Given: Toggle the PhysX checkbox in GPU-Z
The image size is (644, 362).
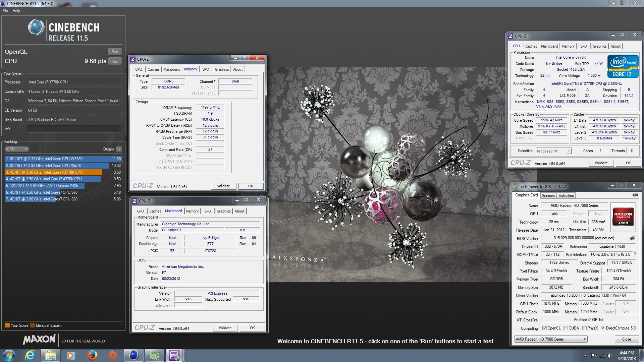Looking at the screenshot, I should (x=584, y=328).
